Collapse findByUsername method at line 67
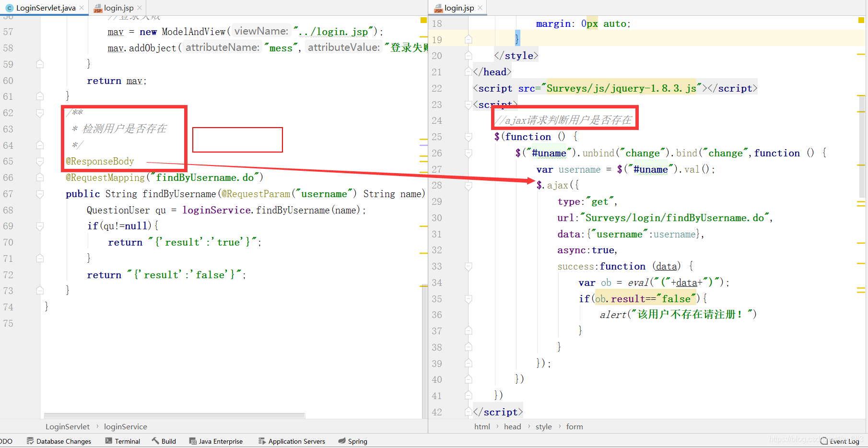868x448 pixels. pyautogui.click(x=40, y=194)
